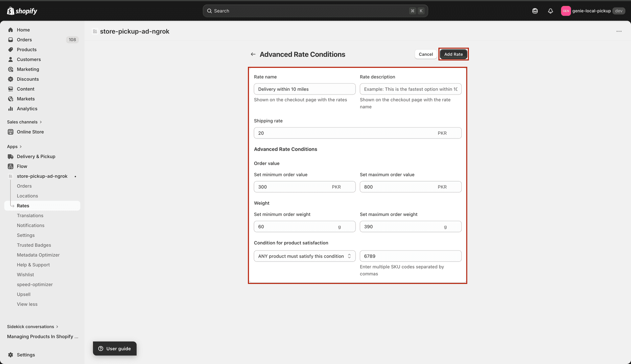Click the GEN store avatar
The height and width of the screenshot is (364, 631).
(566, 11)
